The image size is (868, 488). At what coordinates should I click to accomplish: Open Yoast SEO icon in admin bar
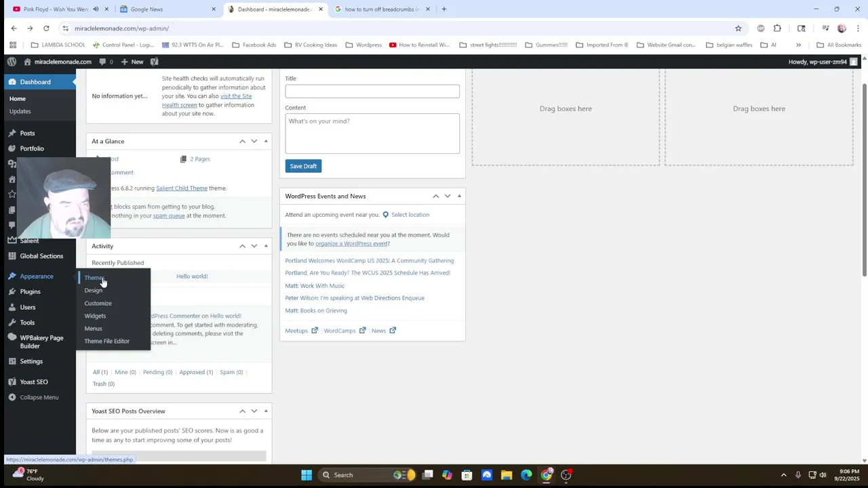click(155, 62)
